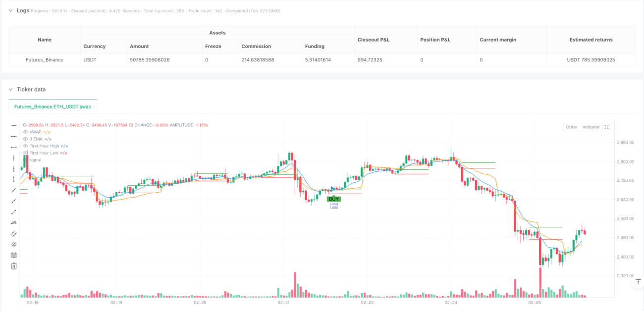Collapse the Logs section
Screen dimensions: 644x311
(11, 10)
